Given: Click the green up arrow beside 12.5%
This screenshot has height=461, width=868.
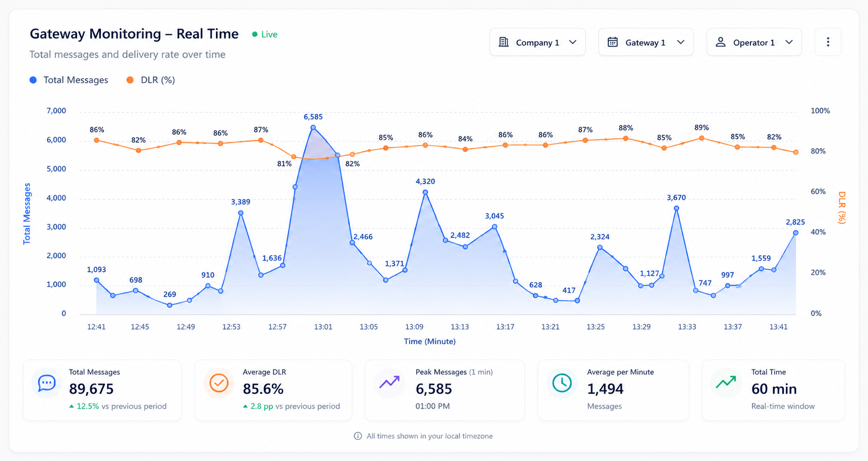Looking at the screenshot, I should pyautogui.click(x=72, y=406).
